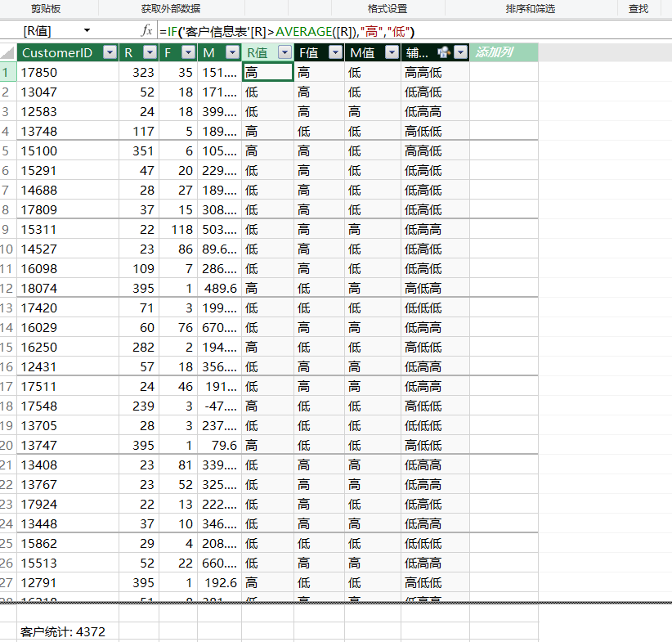Click the fx insert function icon
Screen dimensions: 672x642
click(x=146, y=30)
